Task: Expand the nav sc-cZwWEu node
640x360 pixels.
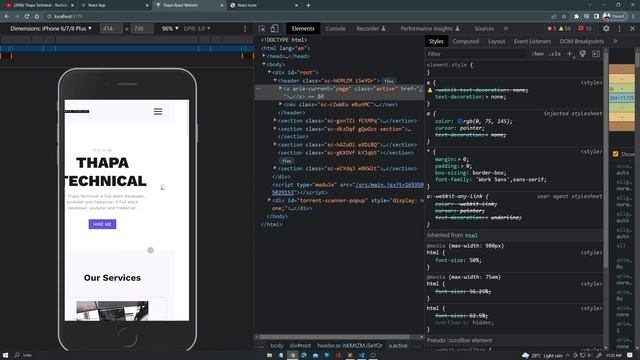Action: 280,104
